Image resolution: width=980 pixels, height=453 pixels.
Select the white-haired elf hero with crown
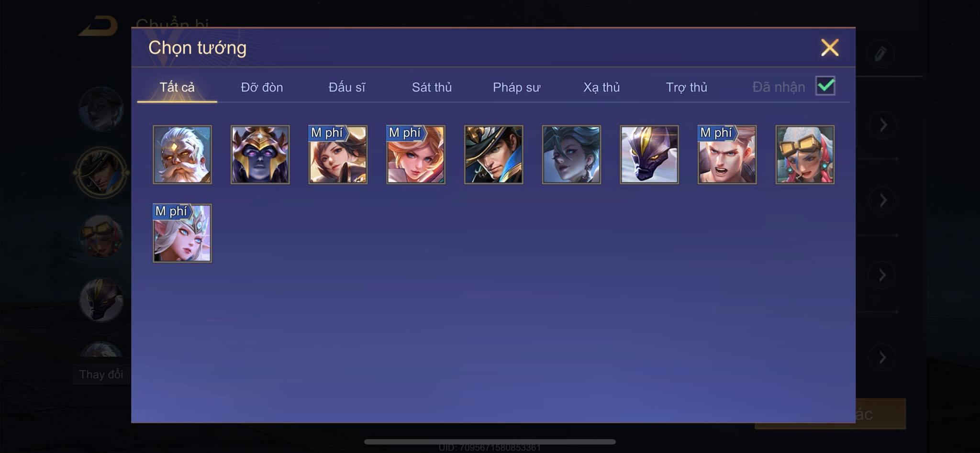point(182,233)
